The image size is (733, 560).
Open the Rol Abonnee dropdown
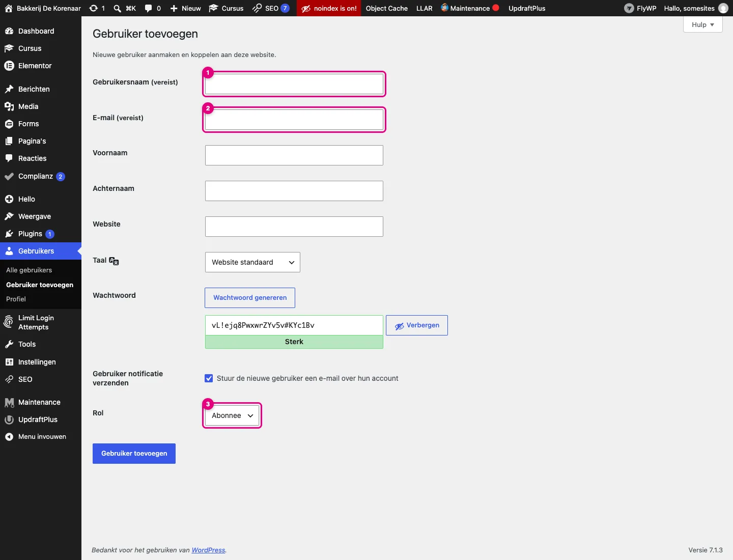232,415
